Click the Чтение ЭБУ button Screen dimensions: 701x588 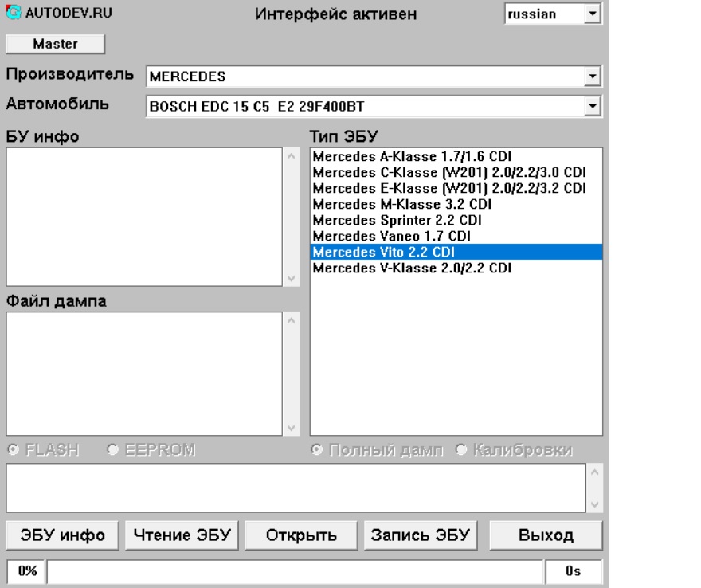coord(182,535)
